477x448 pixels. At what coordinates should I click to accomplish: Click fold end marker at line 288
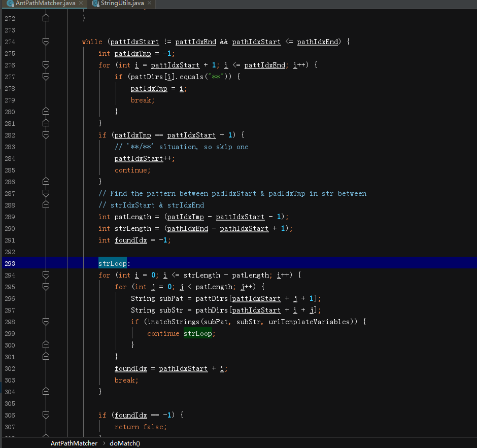tap(46, 205)
